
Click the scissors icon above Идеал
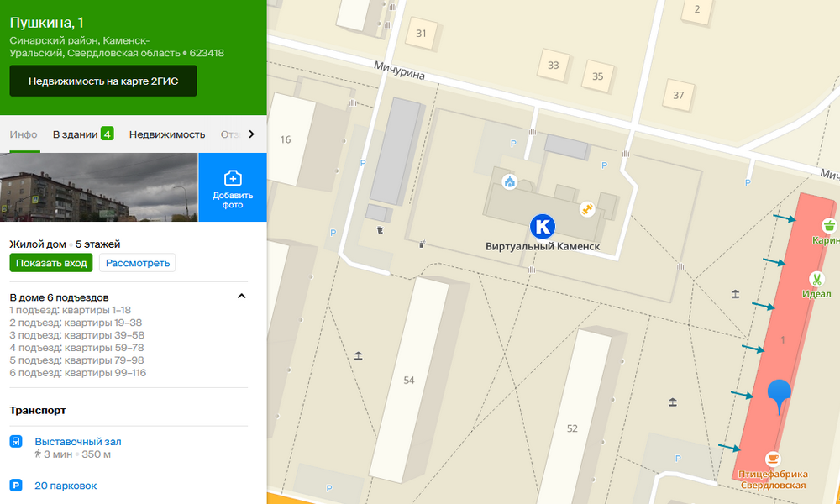[x=816, y=279]
